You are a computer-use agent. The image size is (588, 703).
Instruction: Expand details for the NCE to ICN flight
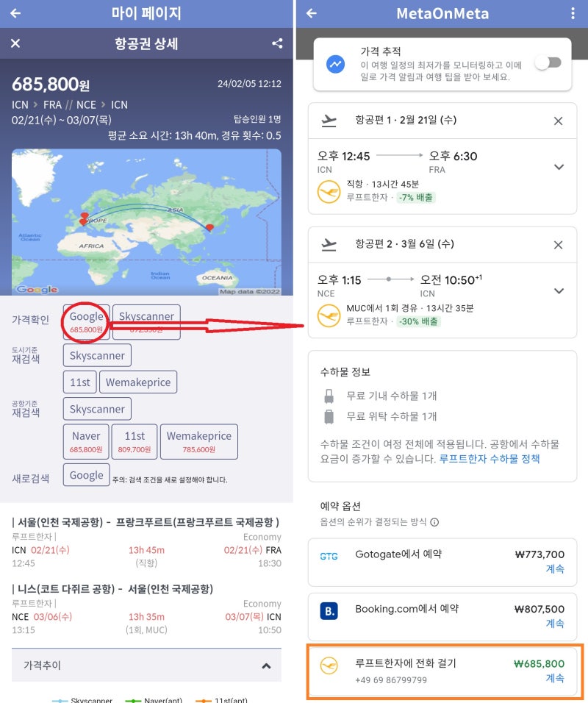(559, 290)
